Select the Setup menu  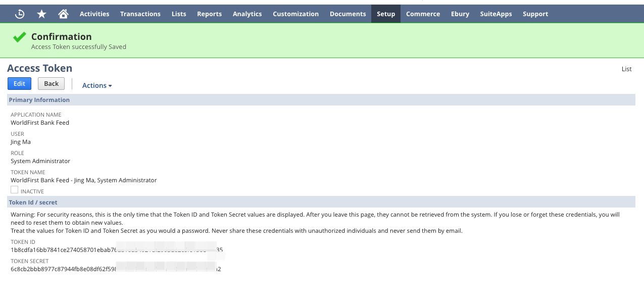(386, 14)
